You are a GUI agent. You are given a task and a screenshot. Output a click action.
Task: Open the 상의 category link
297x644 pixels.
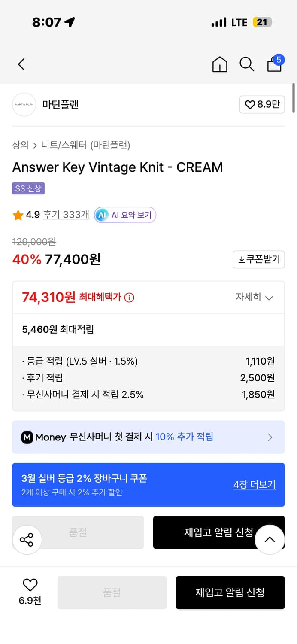coord(19,146)
